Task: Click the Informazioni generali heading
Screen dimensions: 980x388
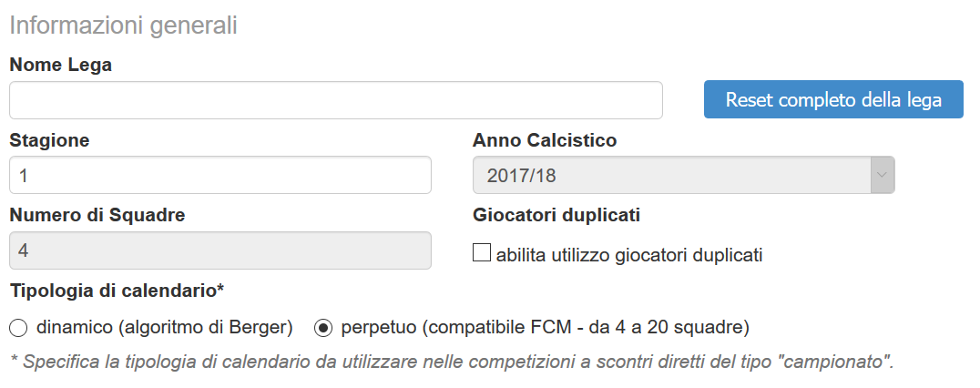Action: click(x=123, y=25)
